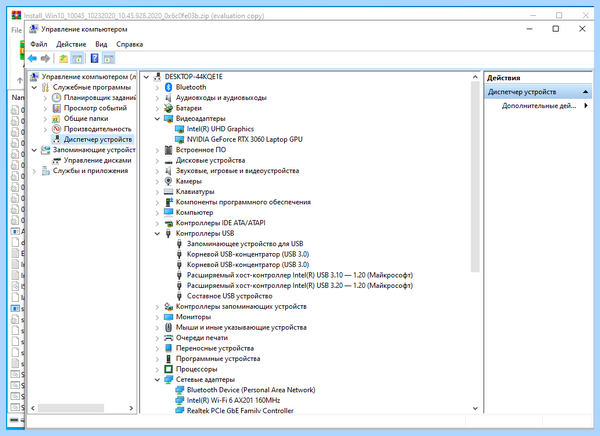The width and height of the screenshot is (600, 436).
Task: Click the Мыши и иные указывающие устройства icon
Action: coord(168,327)
